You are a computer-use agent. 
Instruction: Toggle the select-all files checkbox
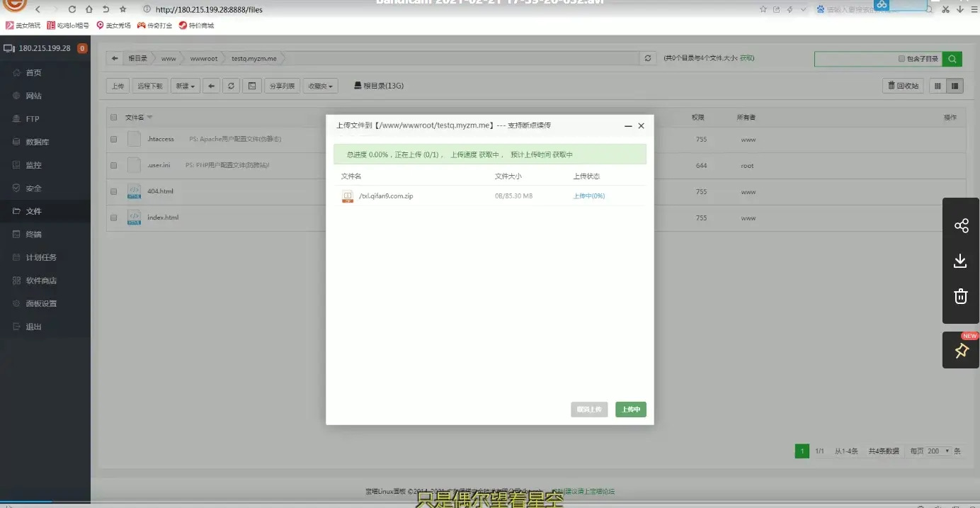[x=114, y=118]
